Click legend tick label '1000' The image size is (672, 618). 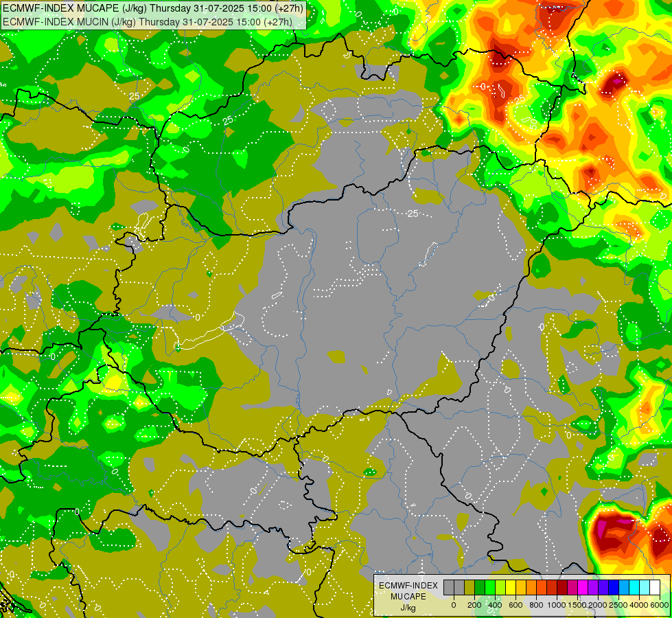(x=557, y=605)
